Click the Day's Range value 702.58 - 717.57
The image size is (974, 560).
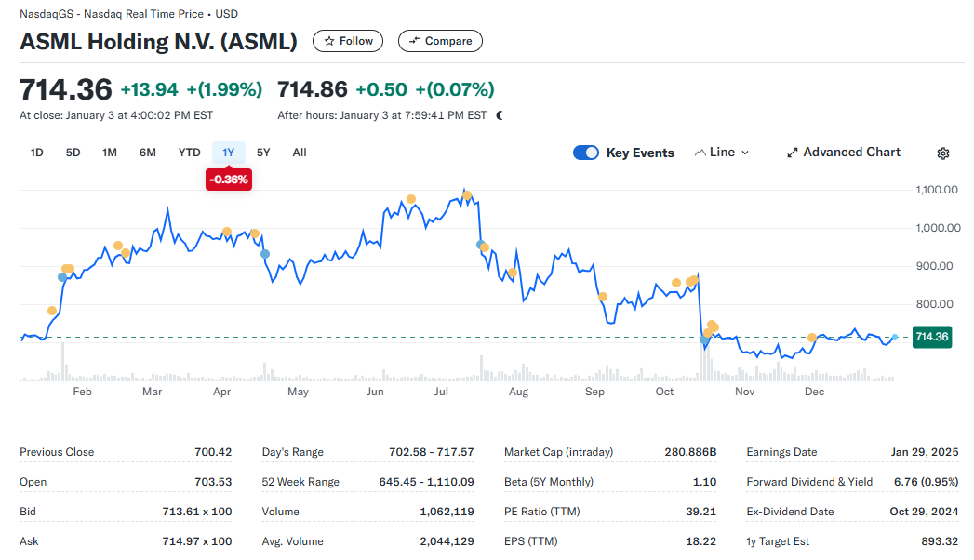click(431, 452)
